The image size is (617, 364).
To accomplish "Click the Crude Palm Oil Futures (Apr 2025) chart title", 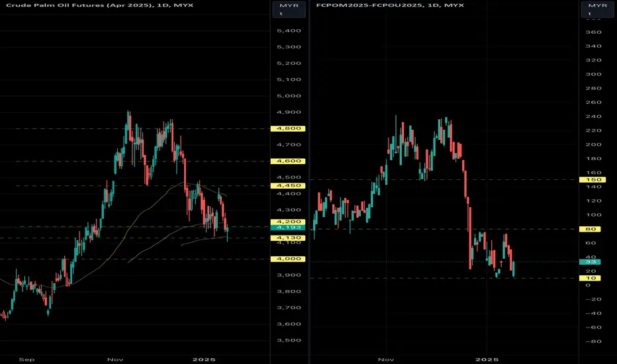I will [99, 5].
